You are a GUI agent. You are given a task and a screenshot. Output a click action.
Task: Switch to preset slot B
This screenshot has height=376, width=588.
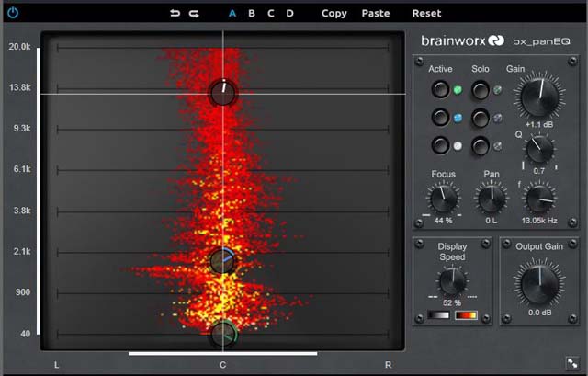click(x=252, y=14)
